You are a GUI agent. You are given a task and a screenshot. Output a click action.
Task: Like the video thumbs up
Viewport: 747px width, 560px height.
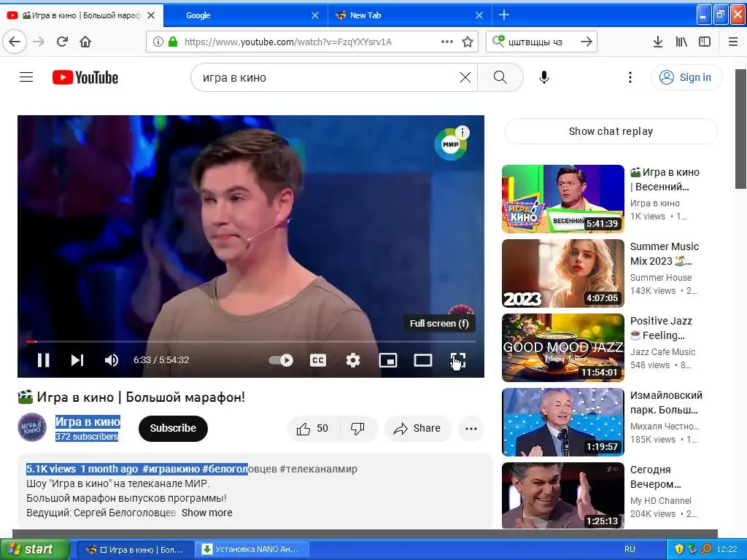[x=312, y=429]
